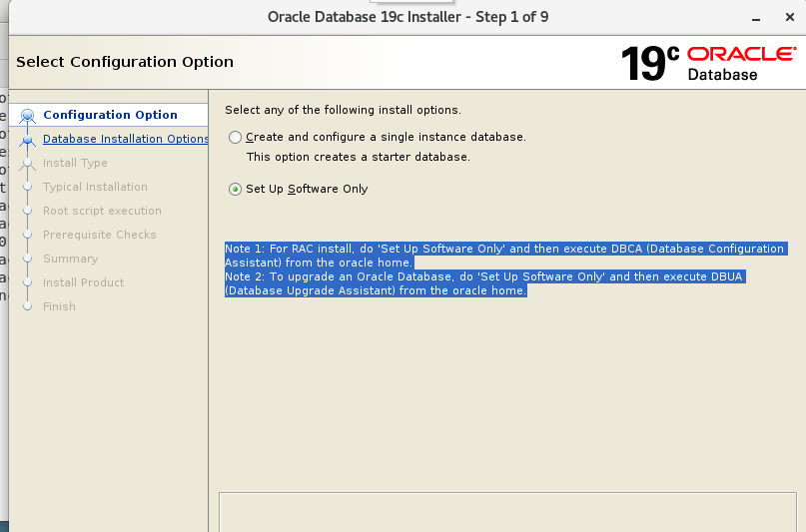The width and height of the screenshot is (806, 532).
Task: Click the Finish step bullet
Action: (28, 306)
